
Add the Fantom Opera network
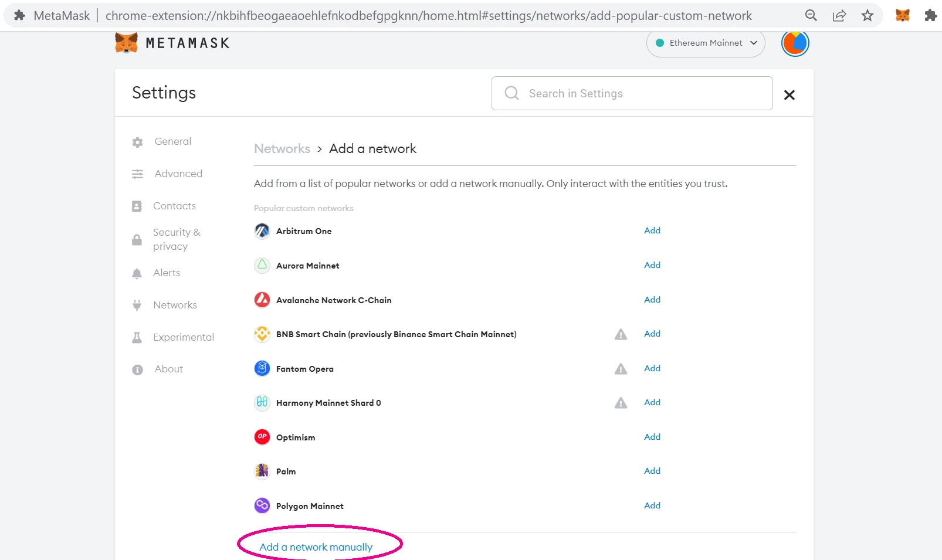(652, 368)
